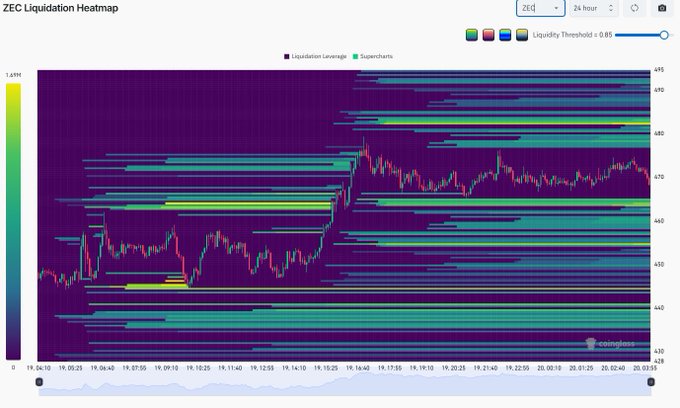Click the refresh chart icon

634,8
